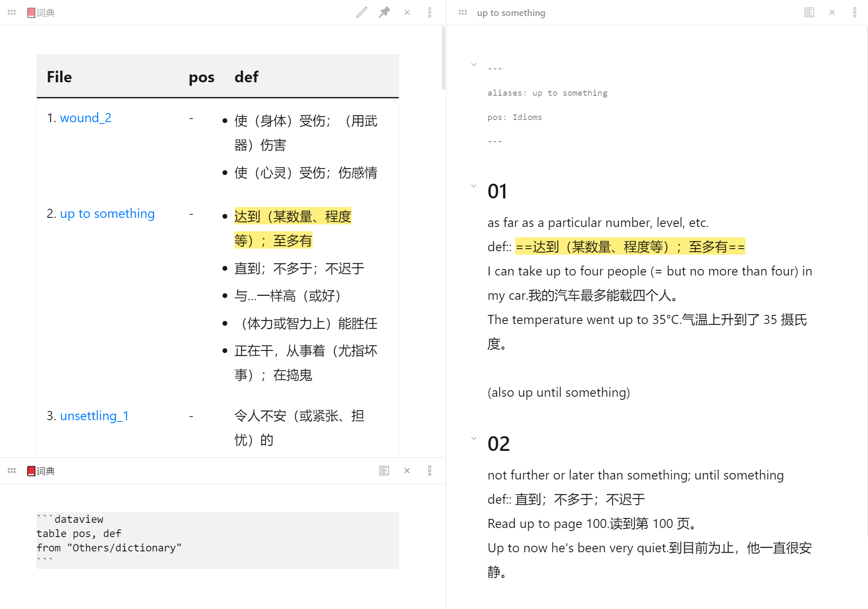Viewport: 868px width, 609px height.
Task: Click the red book icon in the bottom pane
Action: coord(30,470)
